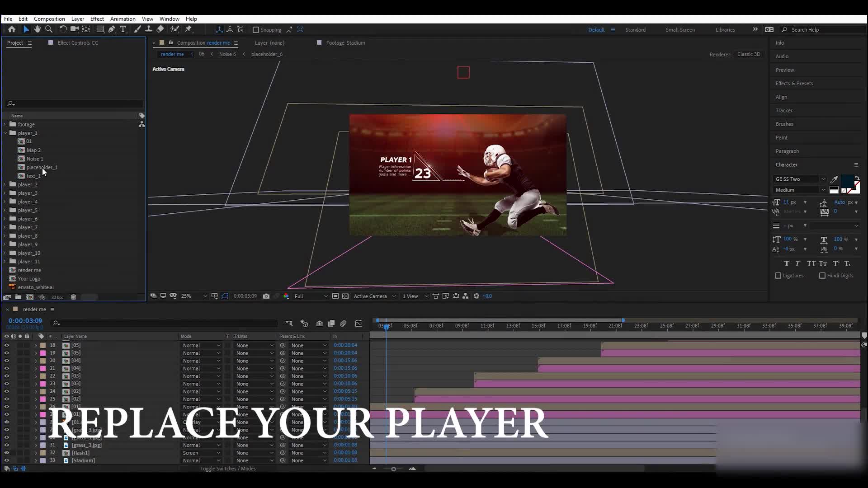Expand the player_2 folder in project

click(5, 184)
